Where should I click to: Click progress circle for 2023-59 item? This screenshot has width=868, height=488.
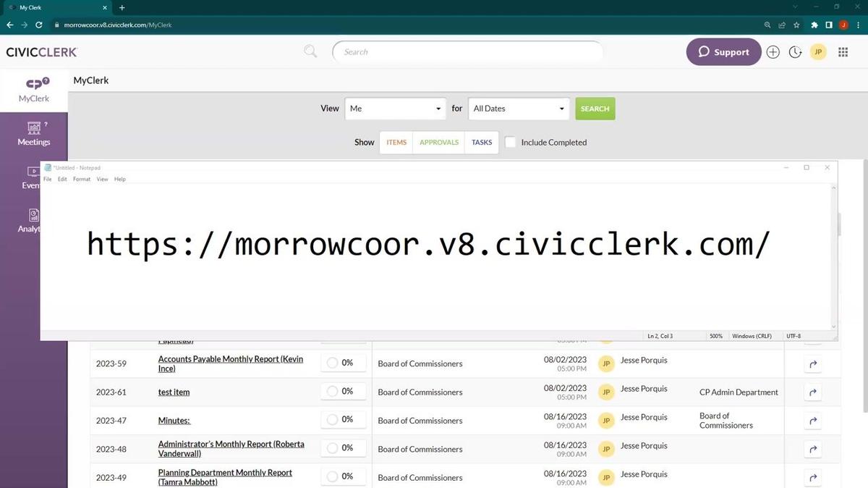tap(333, 363)
